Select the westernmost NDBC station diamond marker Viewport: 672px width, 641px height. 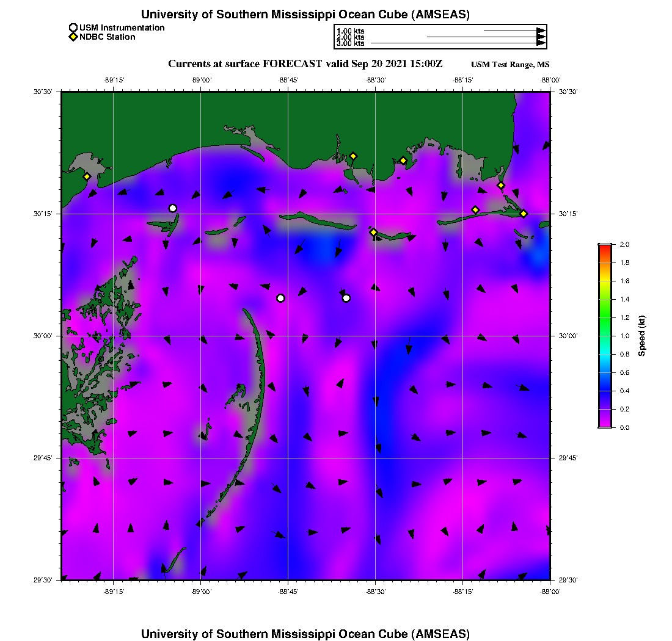pos(87,176)
